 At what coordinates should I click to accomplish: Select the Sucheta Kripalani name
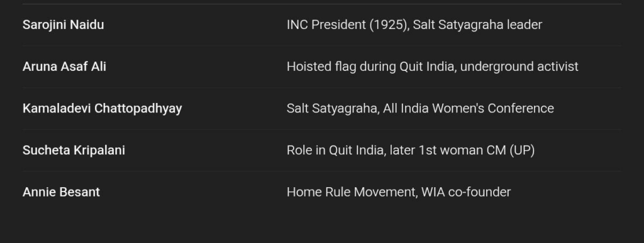[74, 151]
